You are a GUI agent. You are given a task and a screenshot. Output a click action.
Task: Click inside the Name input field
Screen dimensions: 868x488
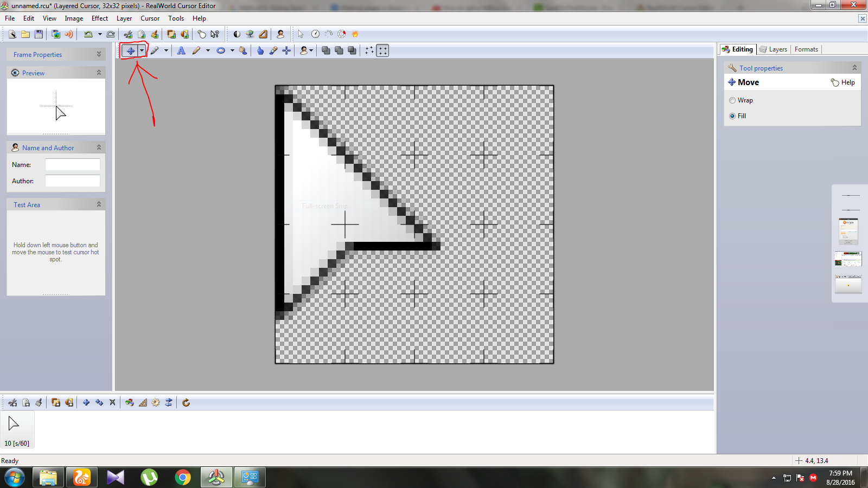tap(72, 164)
